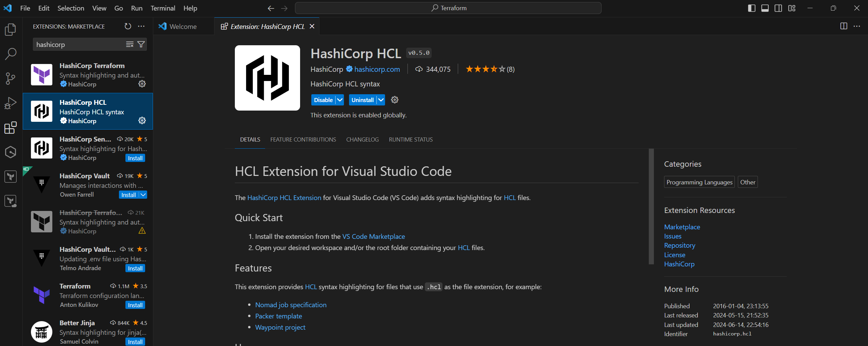Select the DETAILS tab
The image size is (868, 346).
[x=250, y=139]
